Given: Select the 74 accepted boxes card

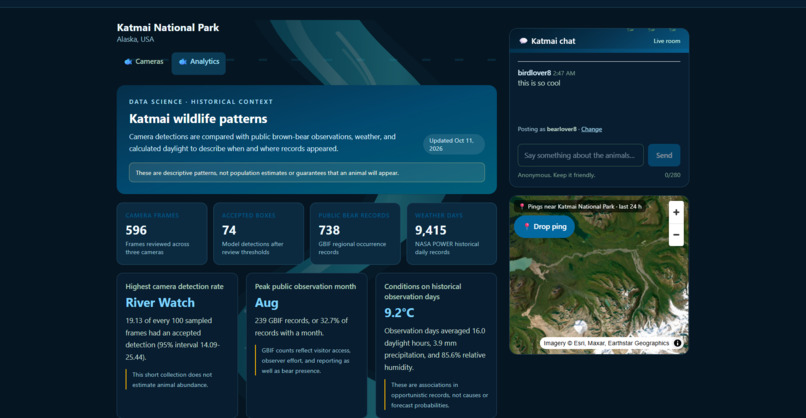Looking at the screenshot, I should 259,234.
